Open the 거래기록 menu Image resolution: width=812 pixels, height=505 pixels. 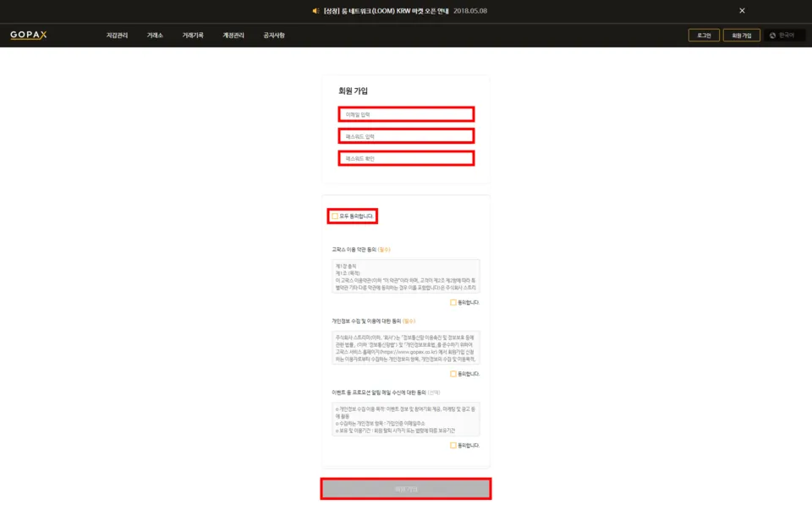pos(193,36)
